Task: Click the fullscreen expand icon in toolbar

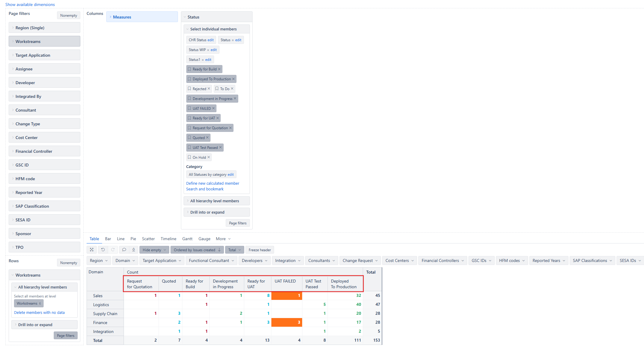Action: pos(92,250)
